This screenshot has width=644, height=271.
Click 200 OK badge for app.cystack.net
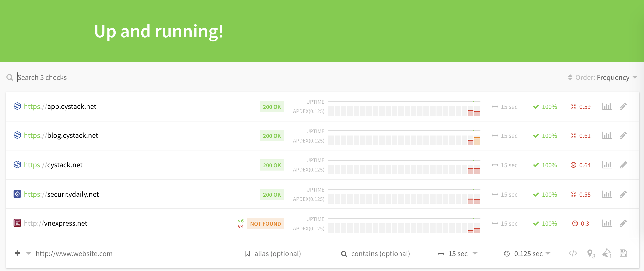tap(272, 107)
